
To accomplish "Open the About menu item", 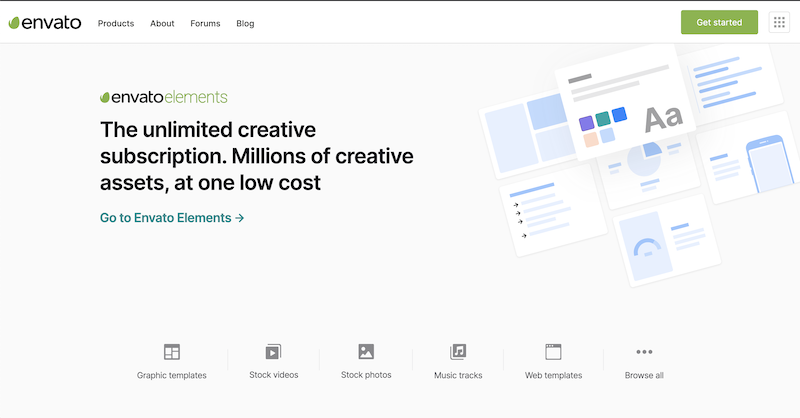I will click(x=162, y=23).
